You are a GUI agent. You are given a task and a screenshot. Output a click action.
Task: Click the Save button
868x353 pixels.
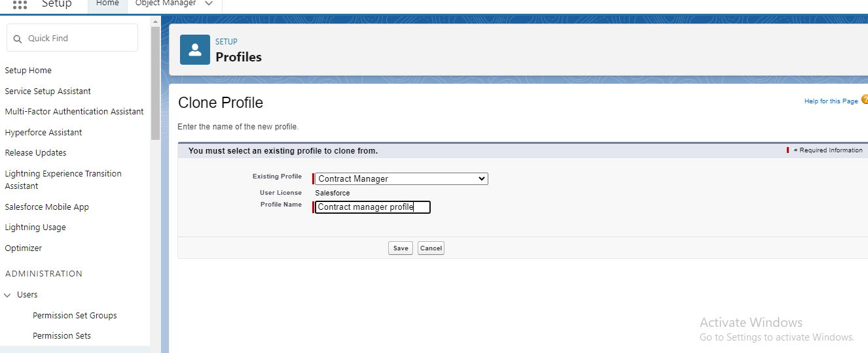(401, 248)
